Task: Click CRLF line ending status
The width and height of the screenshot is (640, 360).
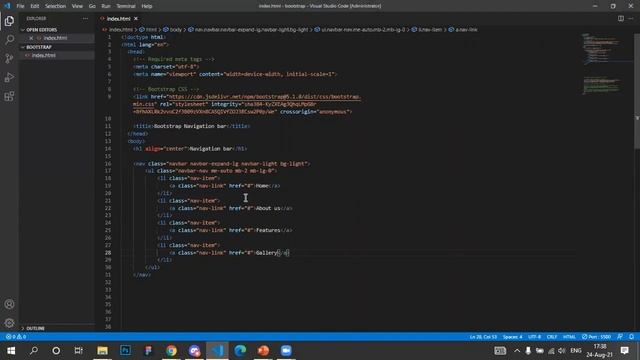Action: (552, 337)
